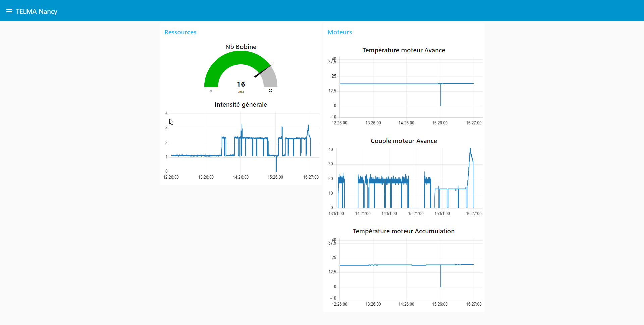The width and height of the screenshot is (644, 325).
Task: Click the highest peak in Couple moteur Avance
Action: coord(470,149)
